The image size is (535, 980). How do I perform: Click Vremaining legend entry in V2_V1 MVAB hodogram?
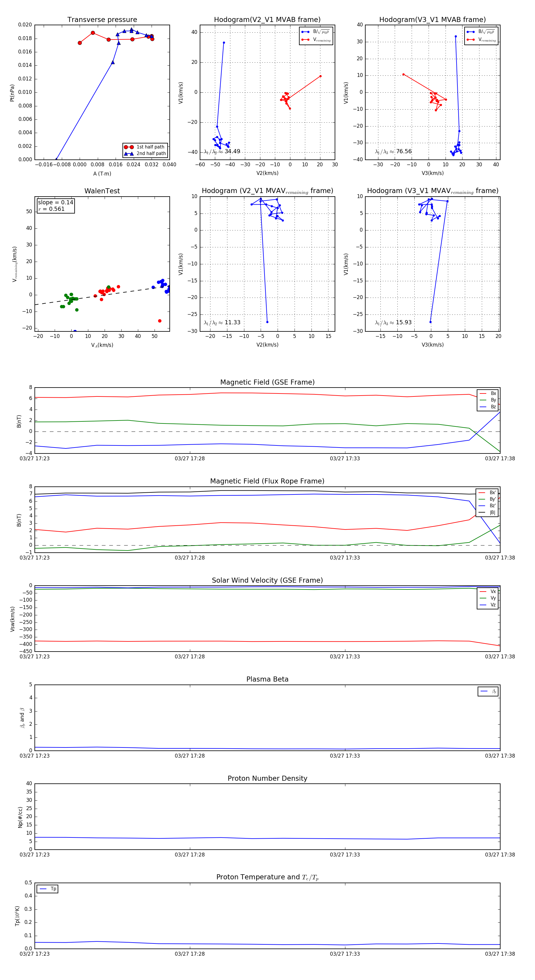point(316,39)
